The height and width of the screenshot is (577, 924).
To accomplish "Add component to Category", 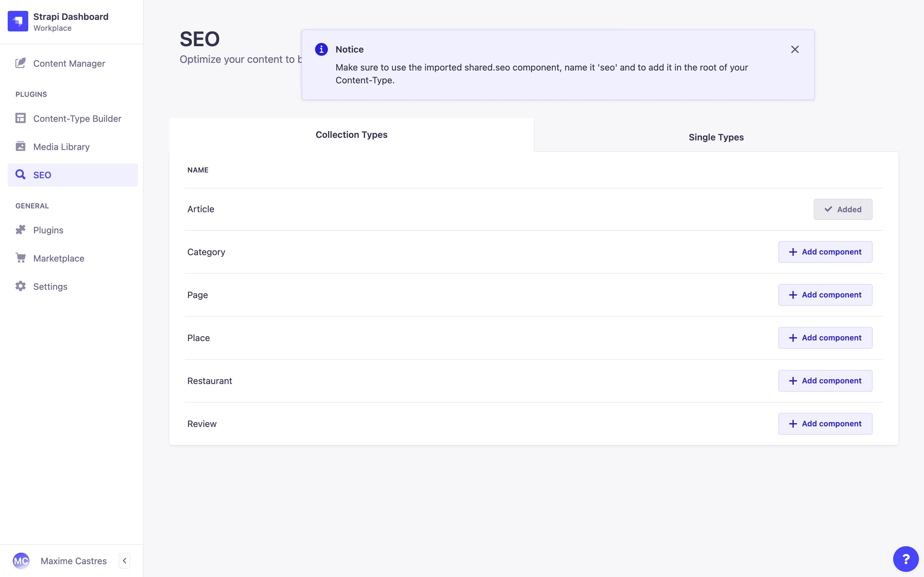I will click(x=825, y=252).
